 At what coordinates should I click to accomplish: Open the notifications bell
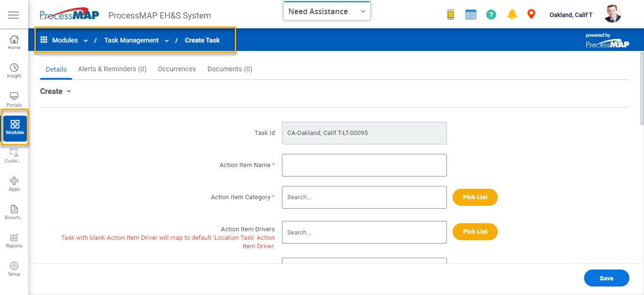click(512, 15)
